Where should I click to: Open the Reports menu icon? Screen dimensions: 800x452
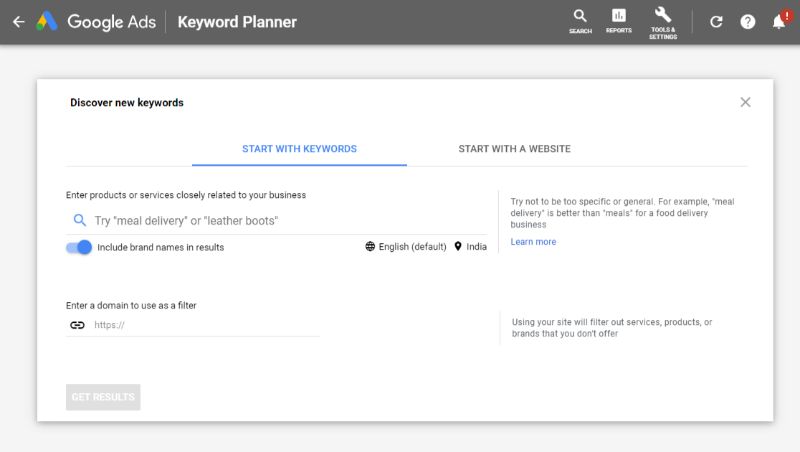click(618, 21)
